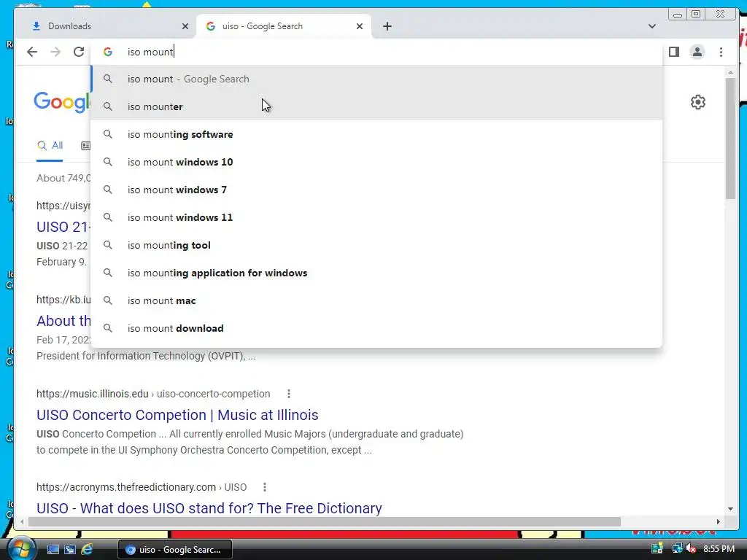Image resolution: width=747 pixels, height=560 pixels.
Task: Pick 'iso mount windows 7' suggestion
Action: (x=376, y=190)
